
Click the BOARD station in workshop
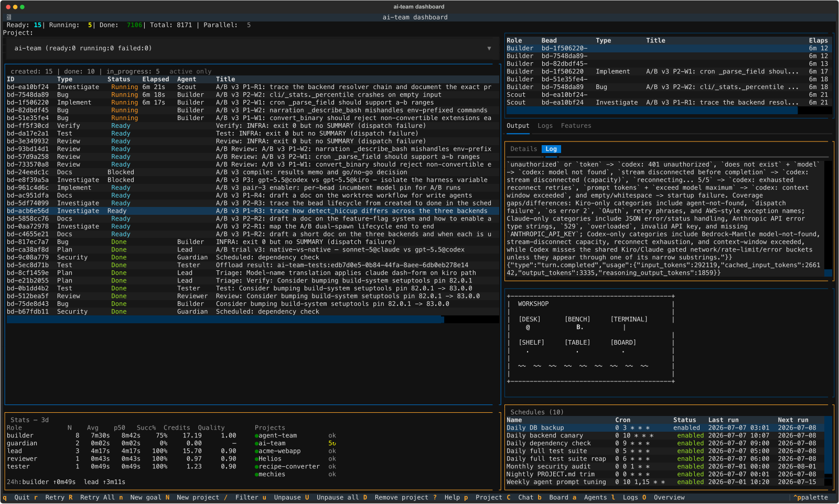[x=623, y=343]
